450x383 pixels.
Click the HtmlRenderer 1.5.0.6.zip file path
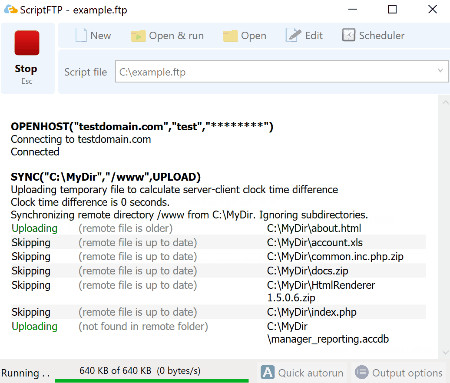(x=321, y=291)
